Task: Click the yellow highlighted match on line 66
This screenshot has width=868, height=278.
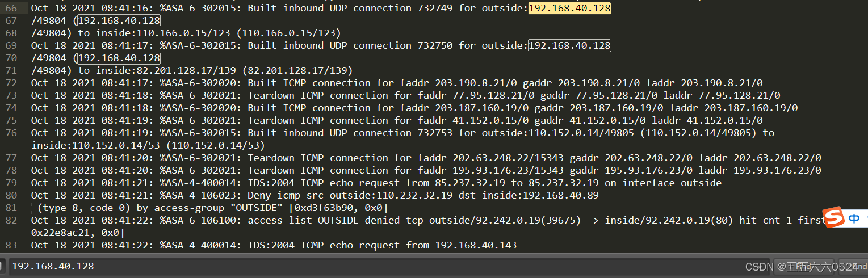Action: [569, 8]
